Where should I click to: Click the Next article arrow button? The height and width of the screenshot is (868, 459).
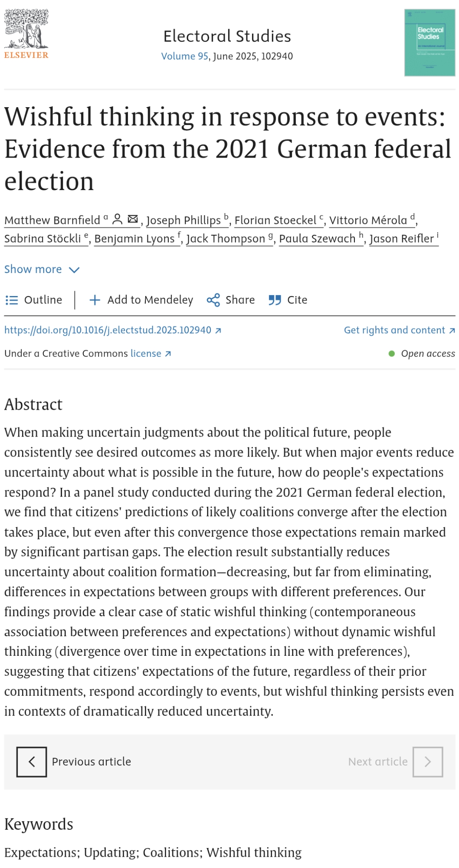click(x=427, y=762)
